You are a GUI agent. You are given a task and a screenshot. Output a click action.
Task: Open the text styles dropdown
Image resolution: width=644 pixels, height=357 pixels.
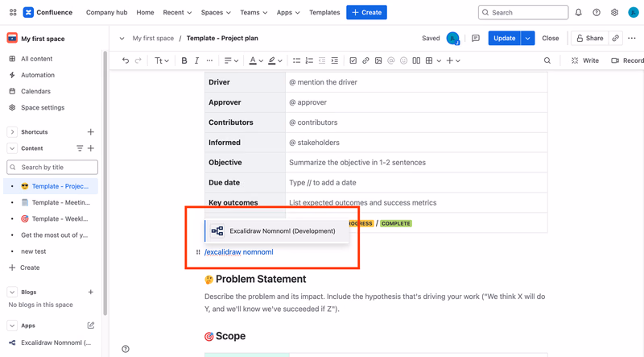point(162,60)
